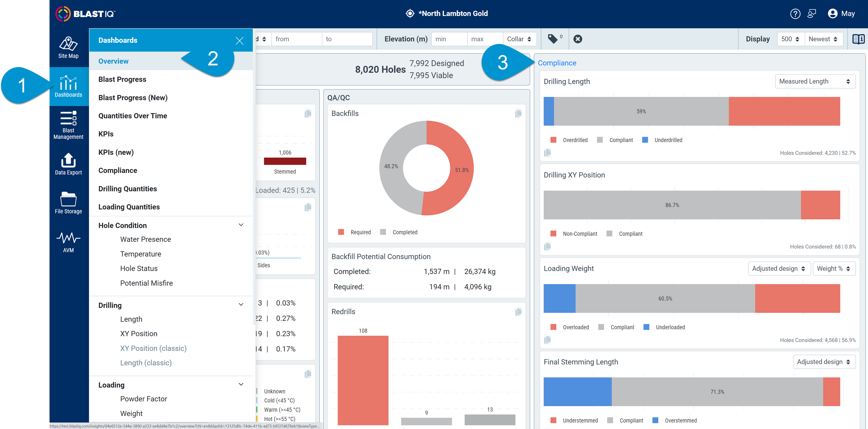Open the Blast Management panel
This screenshot has height=429, width=868.
(x=69, y=125)
